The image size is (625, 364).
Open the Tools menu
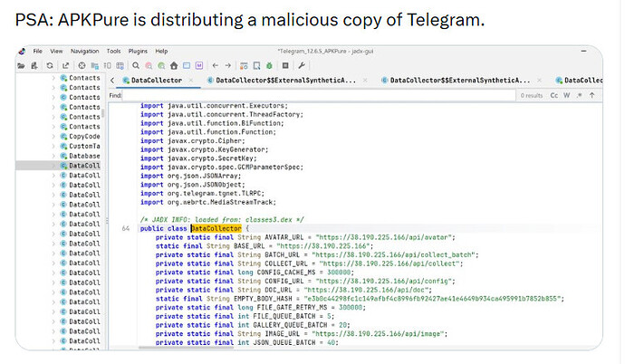point(113,52)
